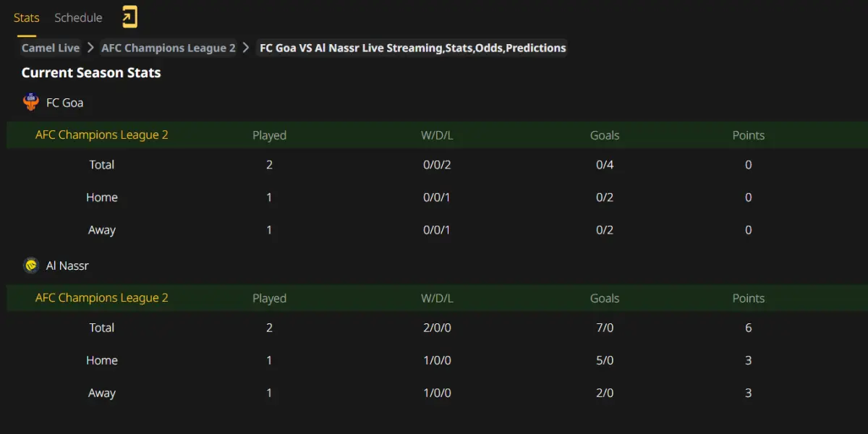This screenshot has height=434, width=868.
Task: Click the Points column header in FC Goa table
Action: point(748,135)
